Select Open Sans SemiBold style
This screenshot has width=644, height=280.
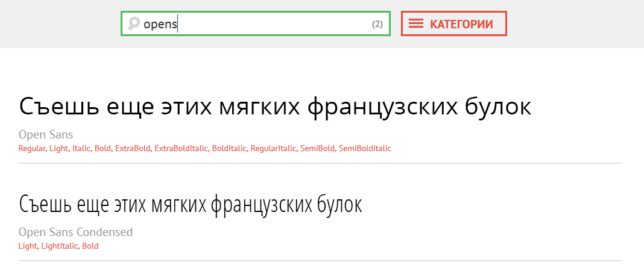click(x=317, y=148)
